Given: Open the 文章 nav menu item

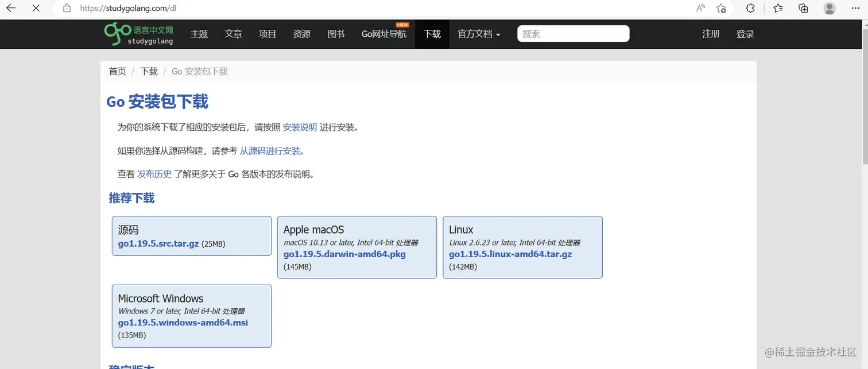Looking at the screenshot, I should 234,34.
